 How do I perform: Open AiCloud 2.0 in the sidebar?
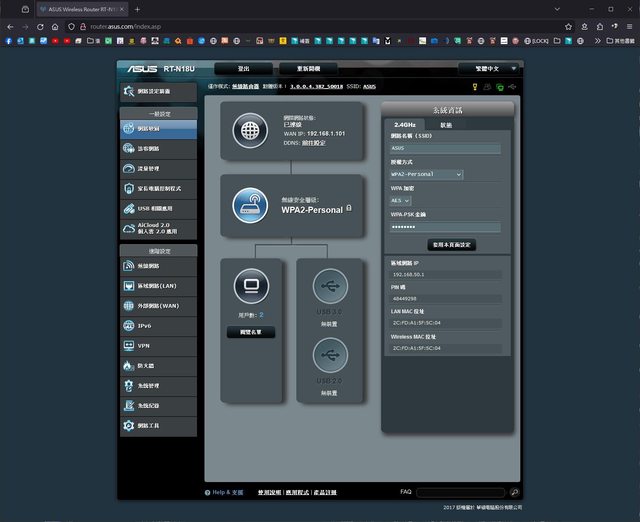pos(158,229)
